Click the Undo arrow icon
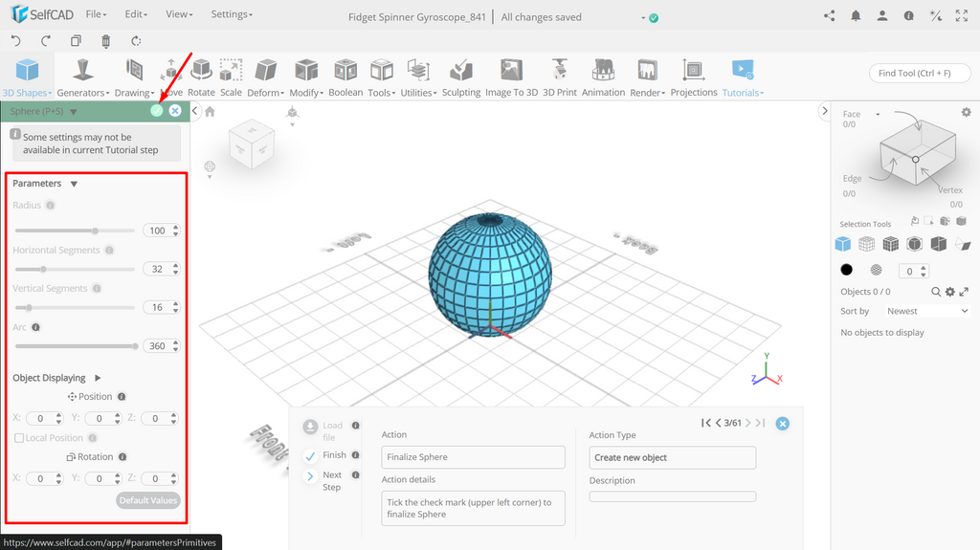The width and height of the screenshot is (980, 550). 15,40
